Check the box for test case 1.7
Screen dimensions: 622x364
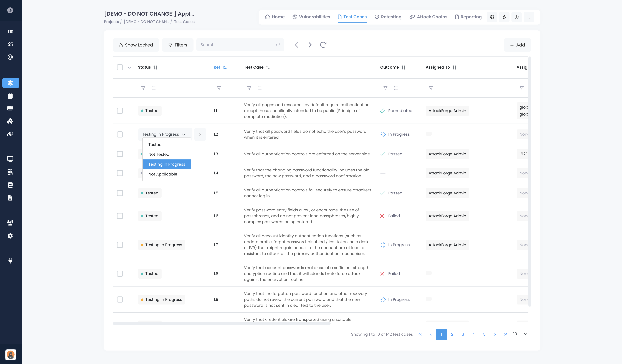coord(120,245)
